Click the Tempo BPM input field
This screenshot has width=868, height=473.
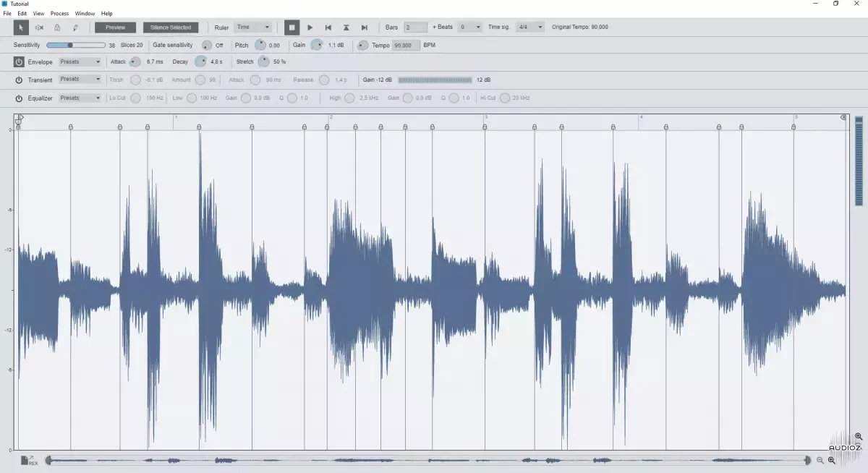tap(406, 45)
